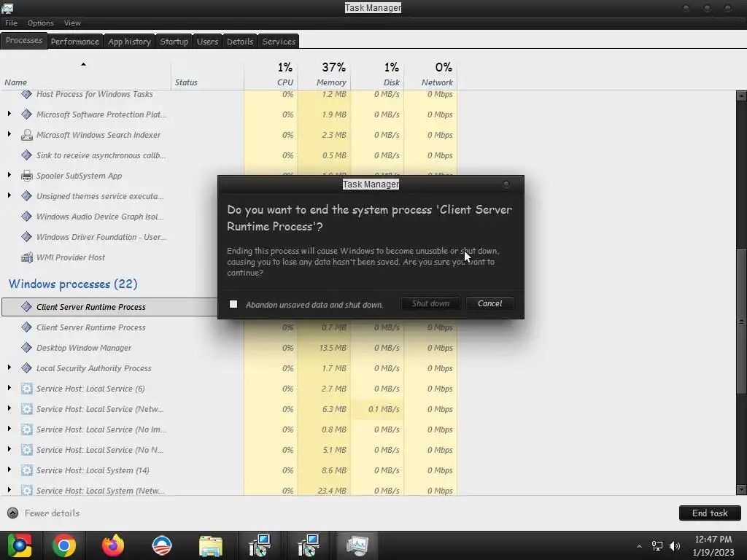Image resolution: width=747 pixels, height=560 pixels.
Task: Click gear icon of Service Host: Local Service (6)
Action: coord(27,389)
